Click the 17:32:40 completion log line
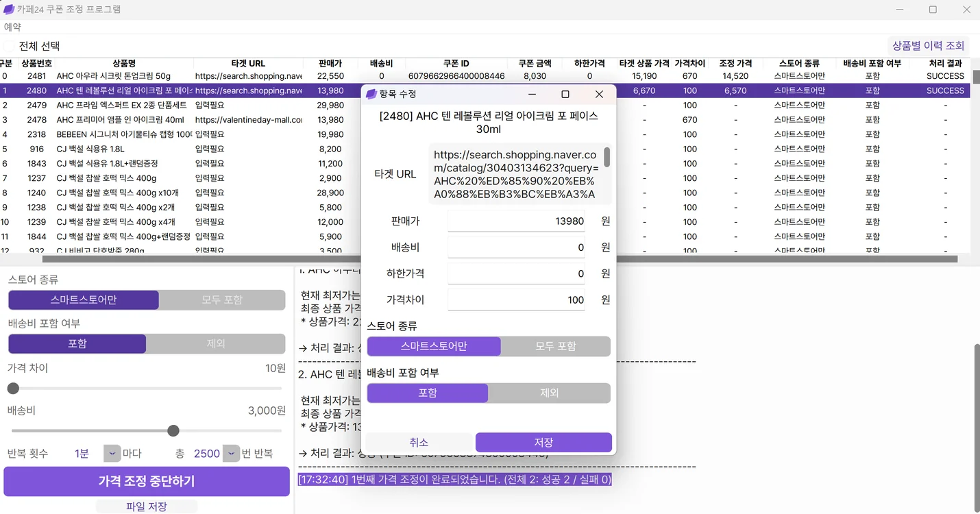 [454, 479]
